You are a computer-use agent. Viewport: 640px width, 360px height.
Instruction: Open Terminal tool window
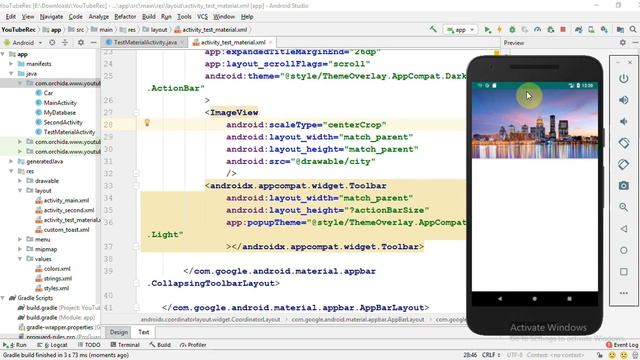125,345
